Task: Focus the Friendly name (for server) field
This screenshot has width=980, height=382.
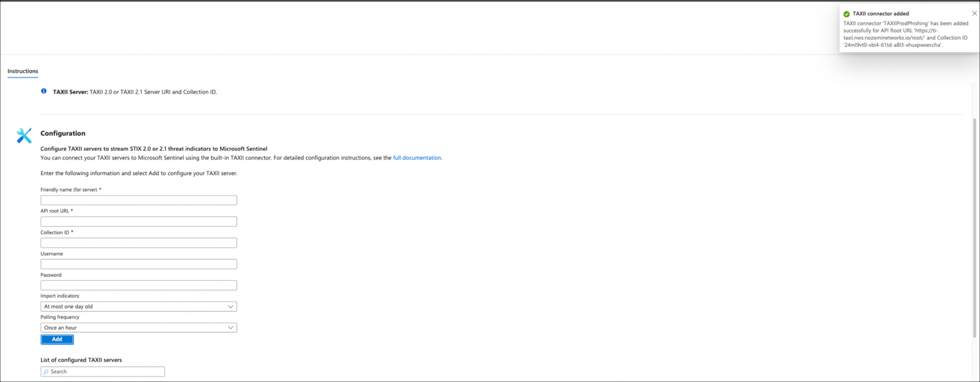Action: (x=138, y=200)
